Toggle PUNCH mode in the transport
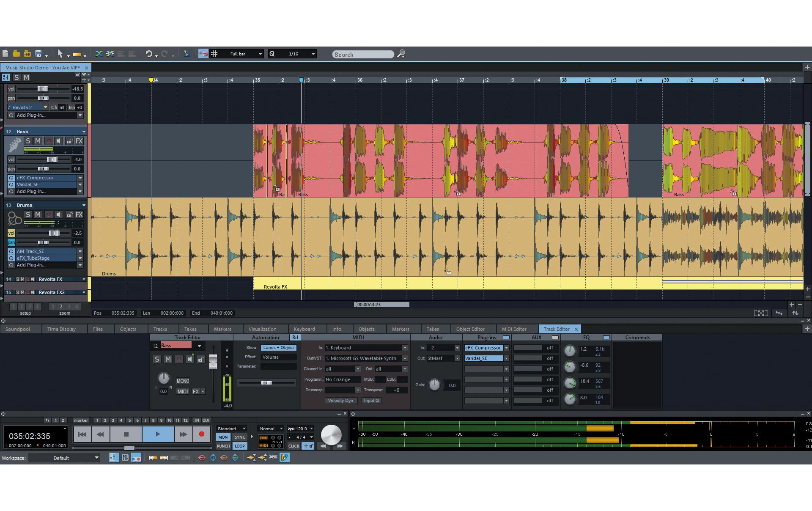The width and height of the screenshot is (812, 511). pos(223,446)
